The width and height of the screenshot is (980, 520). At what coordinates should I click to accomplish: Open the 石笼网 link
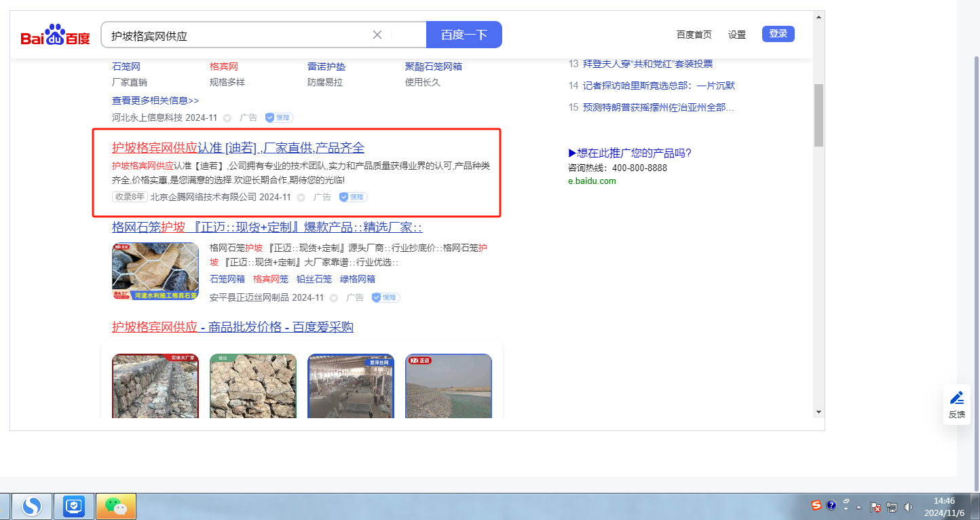click(x=126, y=67)
